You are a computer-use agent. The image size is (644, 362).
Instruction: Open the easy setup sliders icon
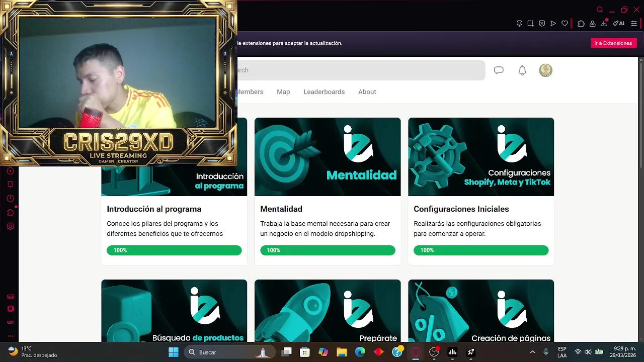(634, 23)
